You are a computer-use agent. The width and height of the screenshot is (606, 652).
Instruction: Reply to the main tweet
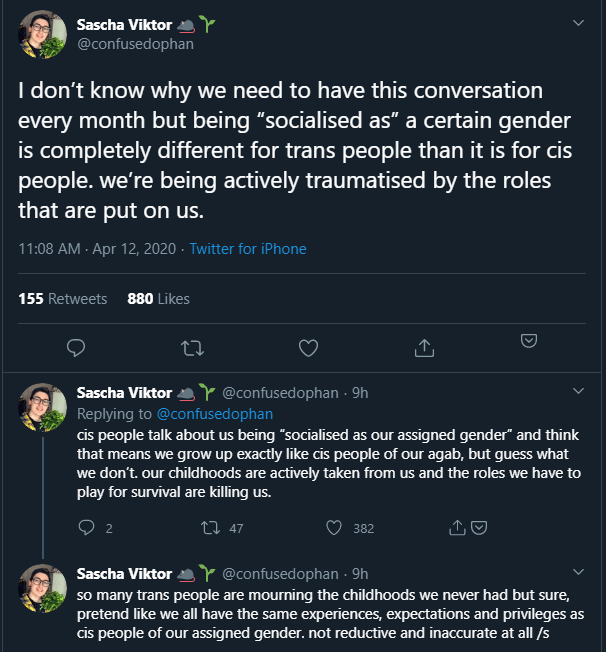click(x=77, y=347)
